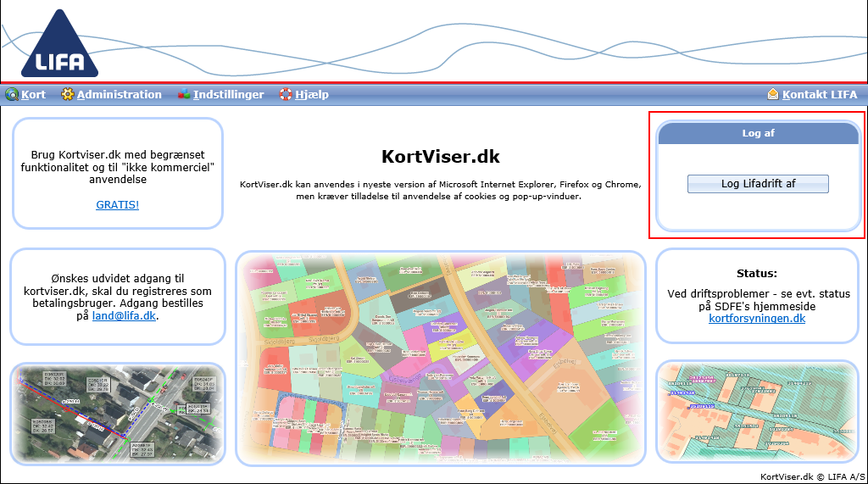Click the Log af panel header
This screenshot has height=484, width=868.
[758, 133]
